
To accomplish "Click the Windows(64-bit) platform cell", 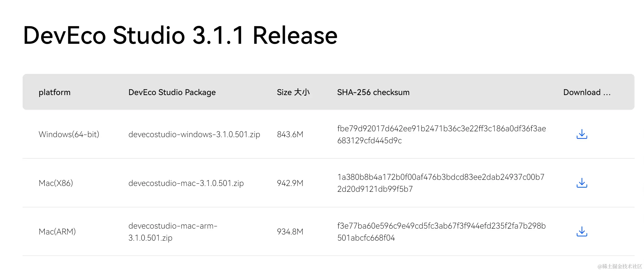I will (69, 134).
